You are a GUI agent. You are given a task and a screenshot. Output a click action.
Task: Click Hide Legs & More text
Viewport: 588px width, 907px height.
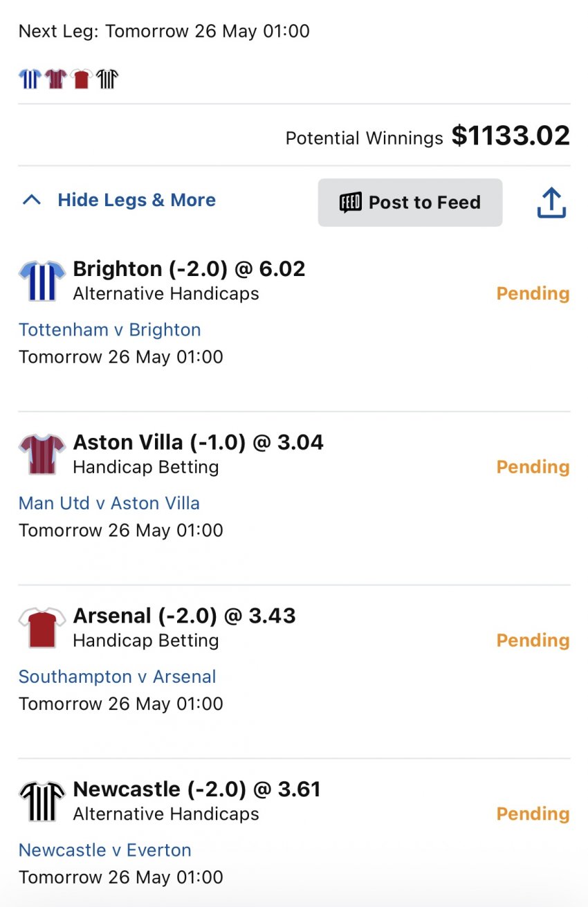136,201
